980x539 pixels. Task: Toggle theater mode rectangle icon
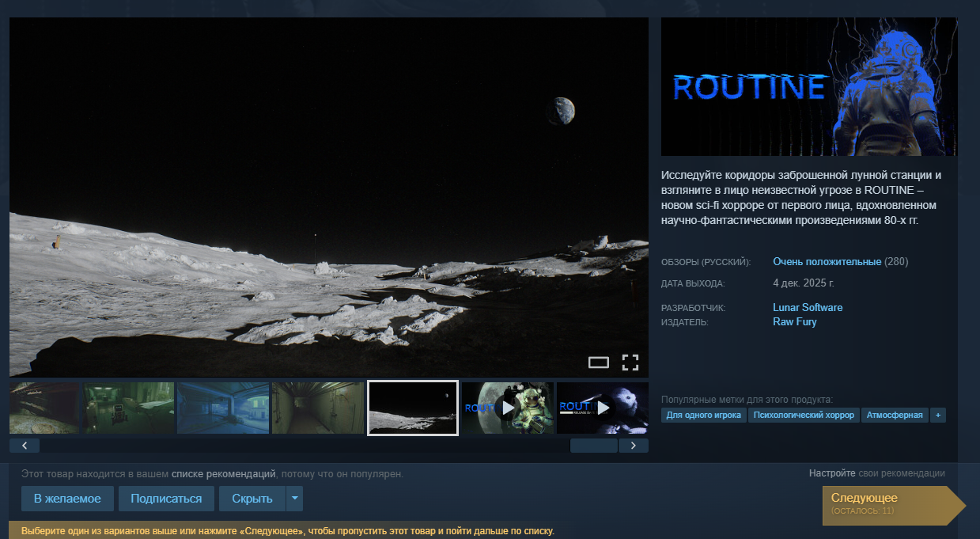[x=599, y=362]
